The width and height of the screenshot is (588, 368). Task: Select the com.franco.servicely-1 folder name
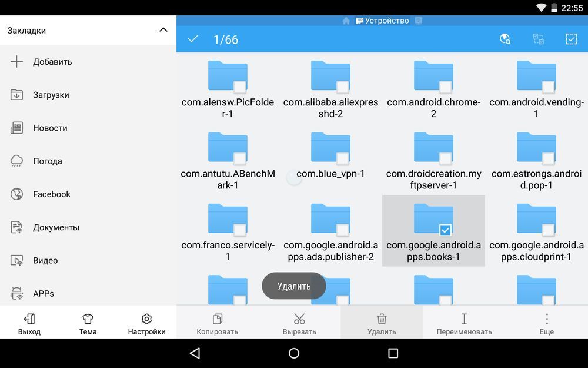[228, 250]
